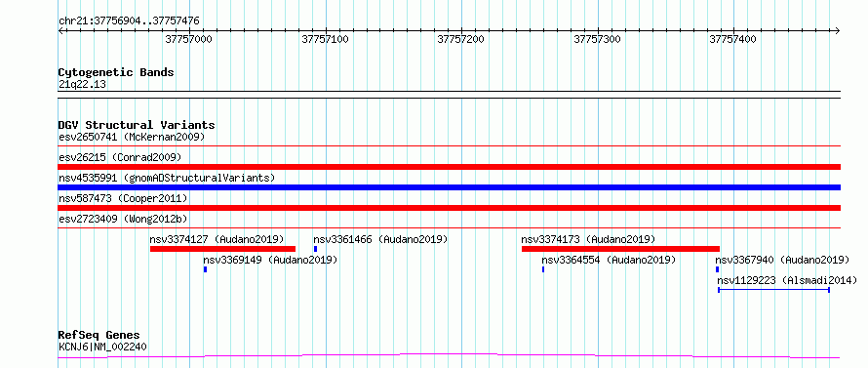Click nsv3364554 (Audano2019) label

609,260
